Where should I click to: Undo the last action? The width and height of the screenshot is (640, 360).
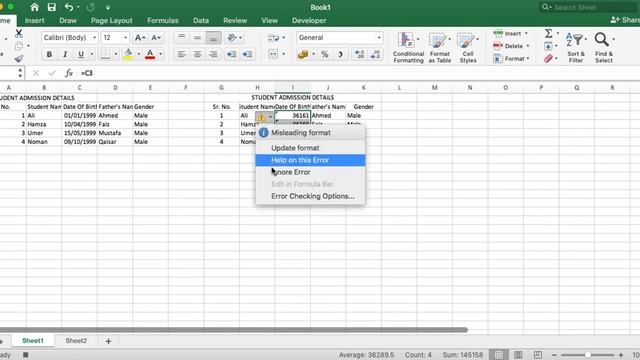69,7
